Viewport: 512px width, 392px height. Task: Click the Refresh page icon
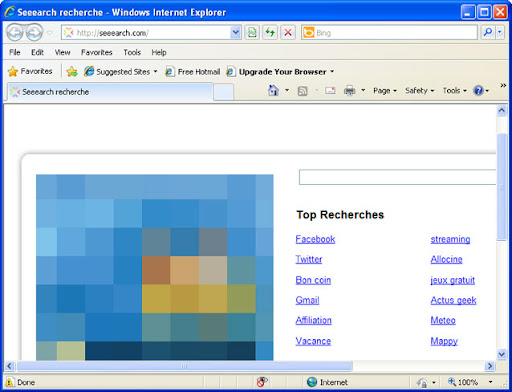click(x=270, y=33)
